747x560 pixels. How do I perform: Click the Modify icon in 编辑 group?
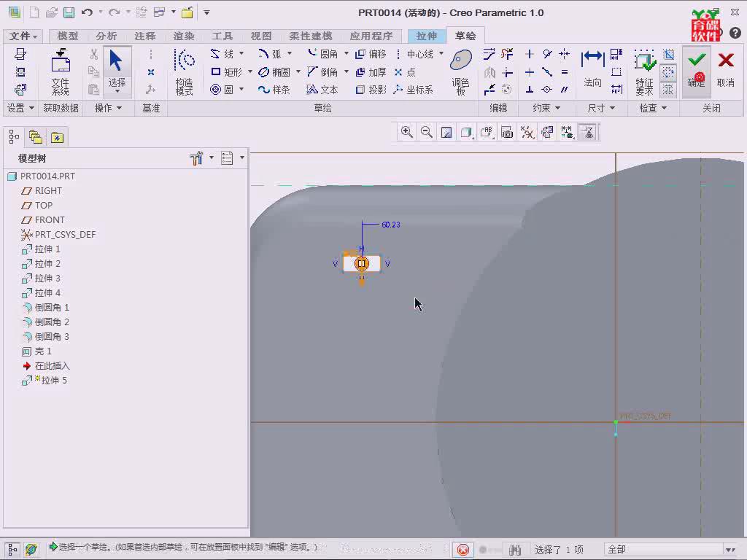coord(489,54)
